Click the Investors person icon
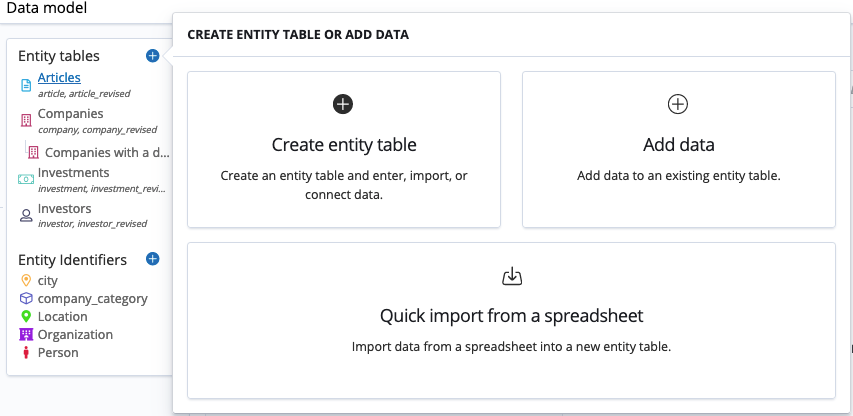The width and height of the screenshot is (853, 416). point(26,215)
